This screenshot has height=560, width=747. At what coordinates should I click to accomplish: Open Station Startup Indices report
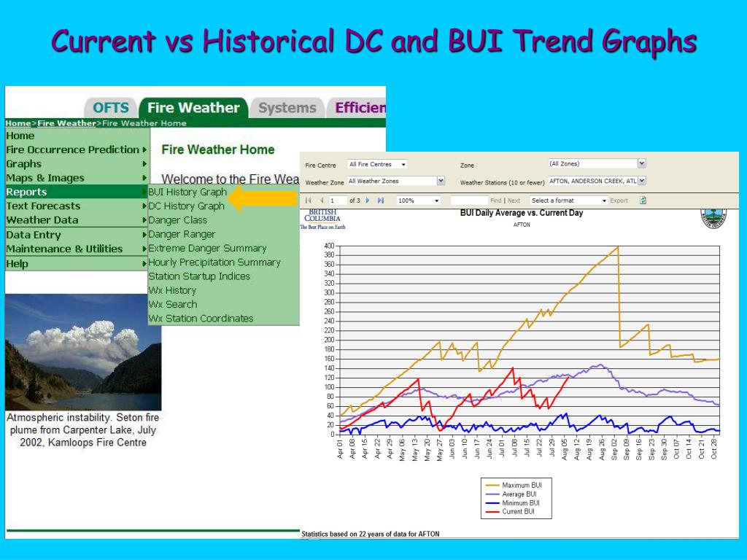point(199,276)
